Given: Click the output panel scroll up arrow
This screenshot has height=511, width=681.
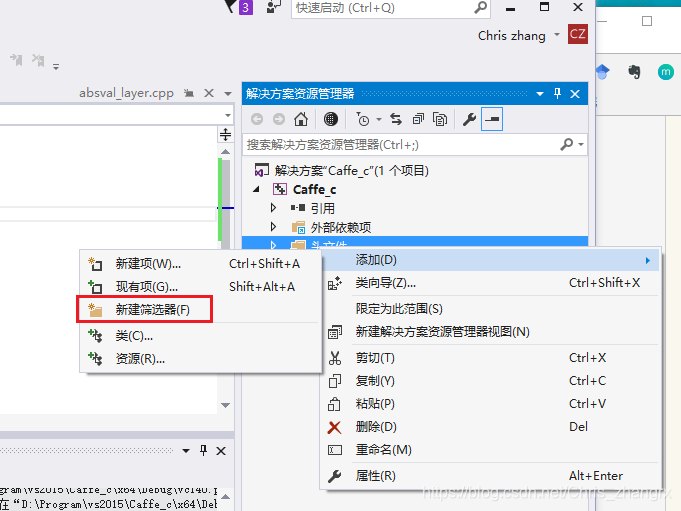Looking at the screenshot, I should click(225, 497).
